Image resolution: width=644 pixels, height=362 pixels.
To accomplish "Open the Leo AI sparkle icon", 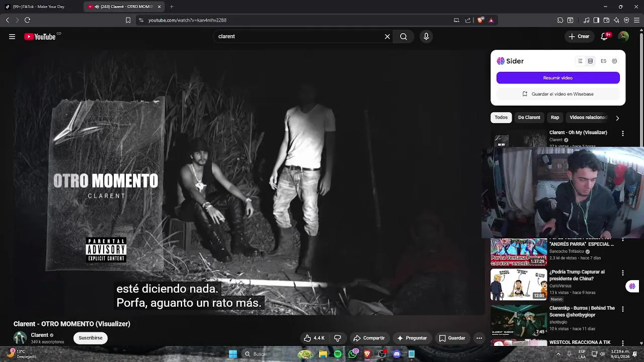I will pyautogui.click(x=616, y=20).
